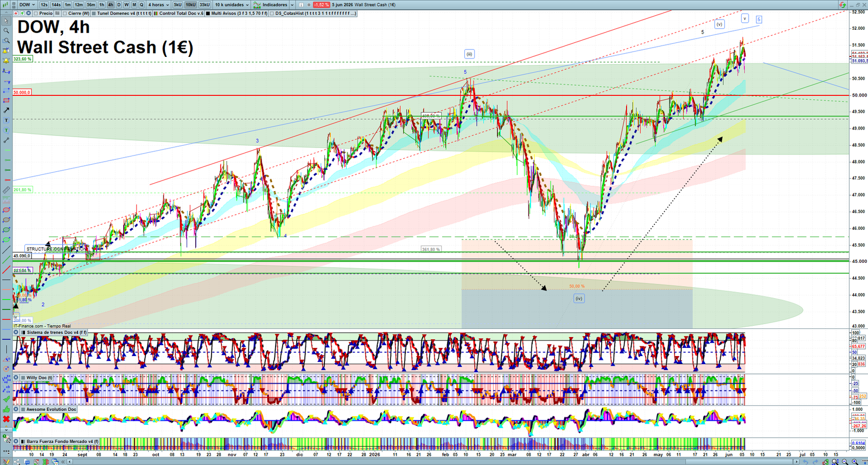Close the Willy Doc indicator panel
The height and width of the screenshot is (465, 868).
16,377
